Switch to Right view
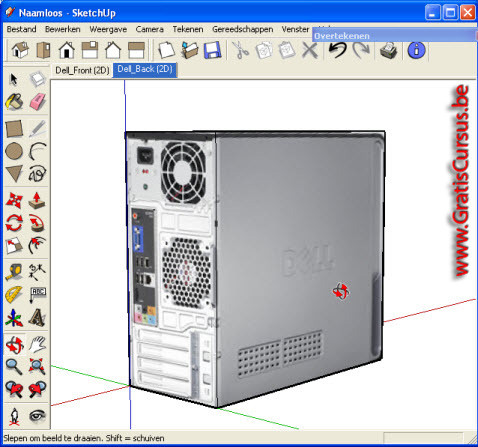The height and width of the screenshot is (447, 478). point(90,50)
